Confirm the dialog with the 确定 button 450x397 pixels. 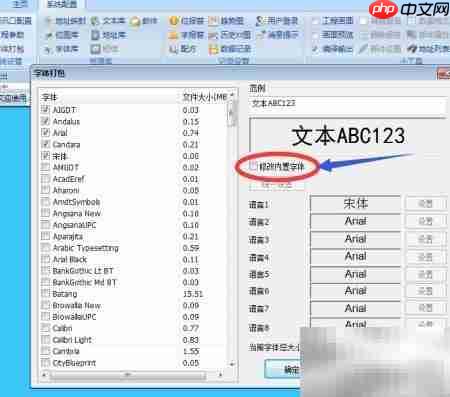pos(283,369)
